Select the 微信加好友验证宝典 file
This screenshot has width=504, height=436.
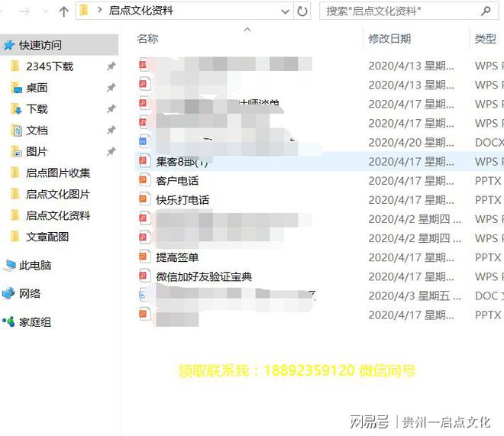coord(203,276)
